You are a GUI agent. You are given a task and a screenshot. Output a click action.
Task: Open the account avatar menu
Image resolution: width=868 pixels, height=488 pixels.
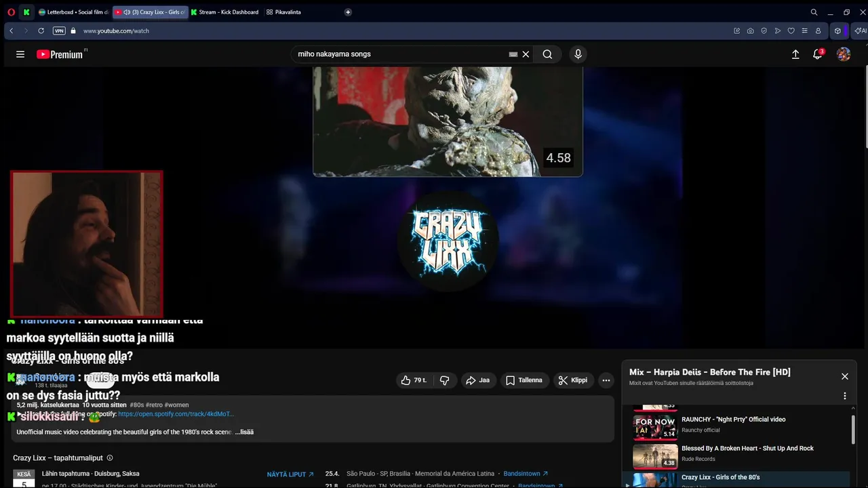[x=844, y=54]
